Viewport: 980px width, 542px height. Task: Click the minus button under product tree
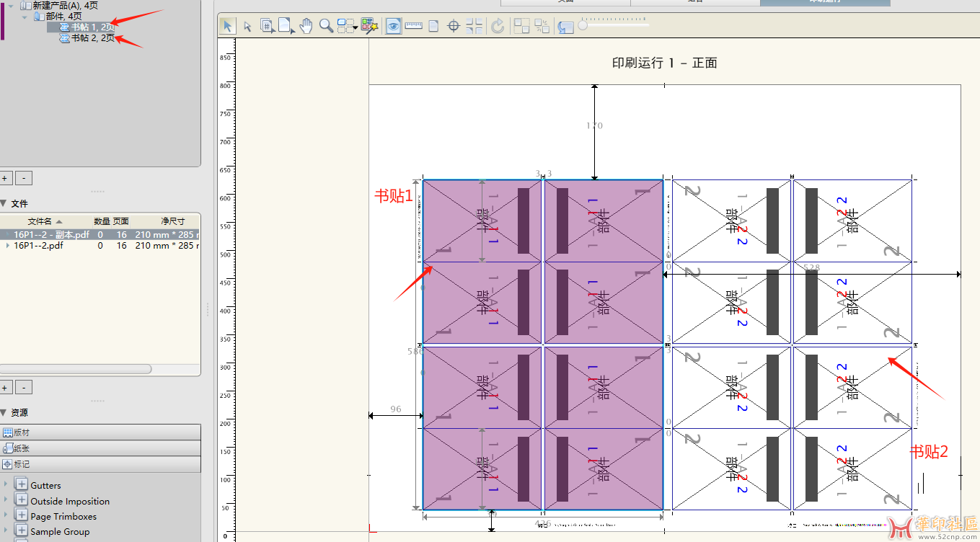tap(24, 178)
